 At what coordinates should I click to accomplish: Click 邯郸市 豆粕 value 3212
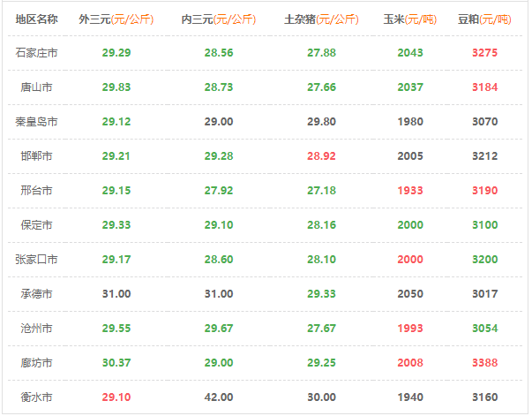(485, 156)
